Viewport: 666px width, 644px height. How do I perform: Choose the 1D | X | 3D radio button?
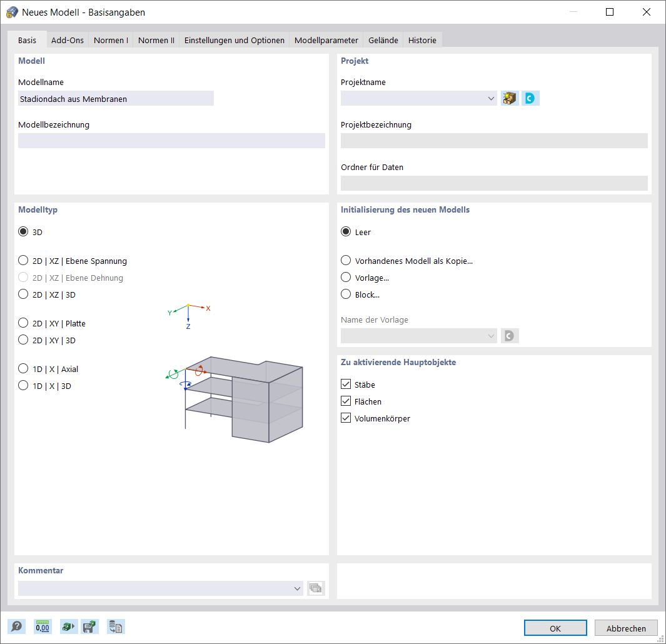pos(23,385)
